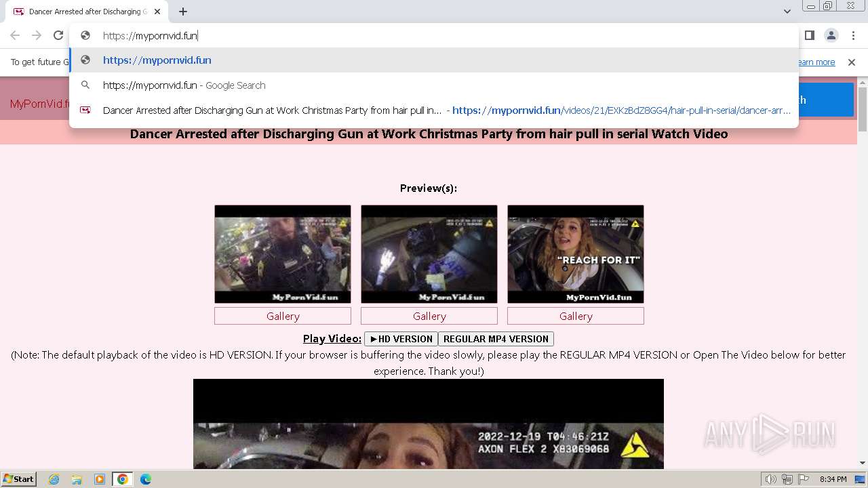The width and height of the screenshot is (868, 488).
Task: Open the Chrome profile avatar
Action: 831,35
